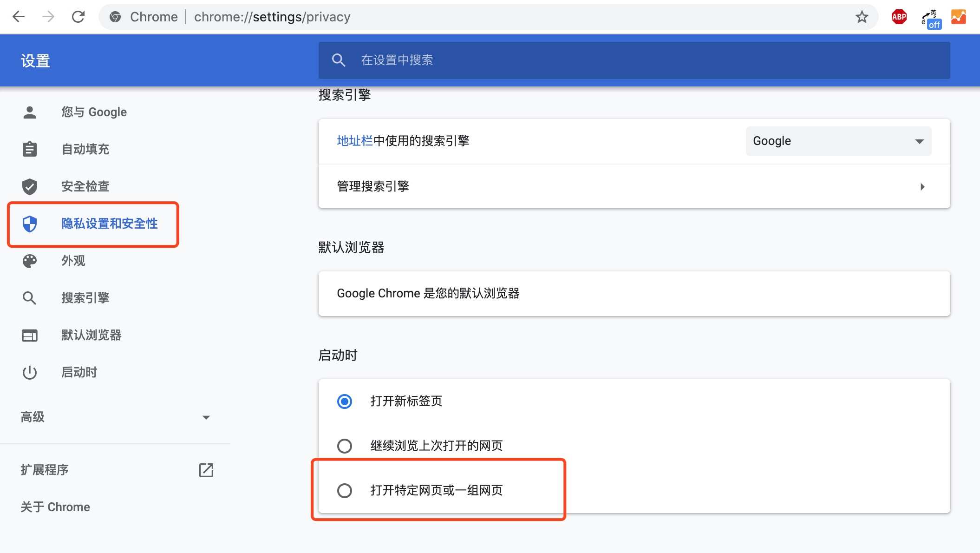The width and height of the screenshot is (980, 553).
Task: Click the browser window icon beside 默认浏览器
Action: (x=30, y=335)
